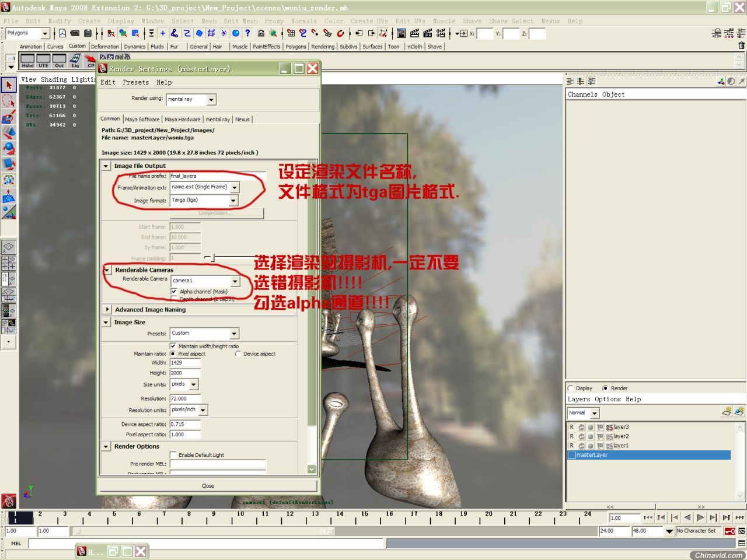The width and height of the screenshot is (747, 560).
Task: Select the Render layer radio button
Action: [605, 388]
